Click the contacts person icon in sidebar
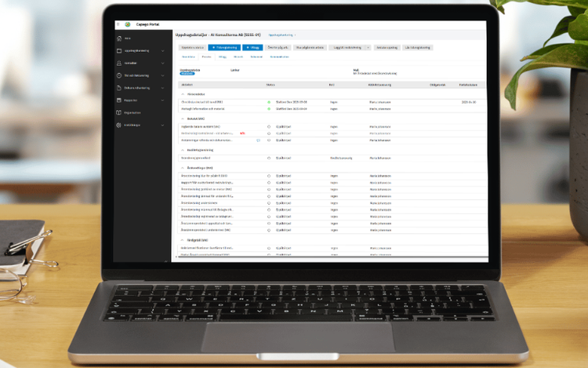The image size is (588, 368). tap(118, 63)
